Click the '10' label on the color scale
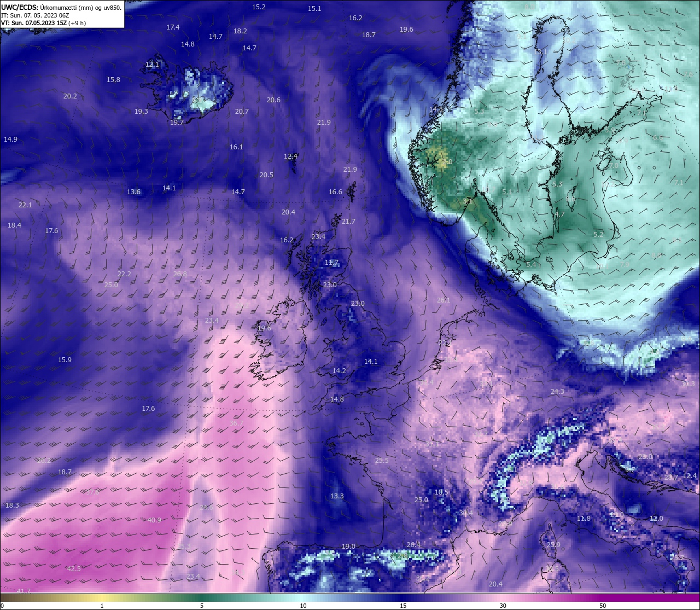This screenshot has height=610, width=700. coord(303,606)
